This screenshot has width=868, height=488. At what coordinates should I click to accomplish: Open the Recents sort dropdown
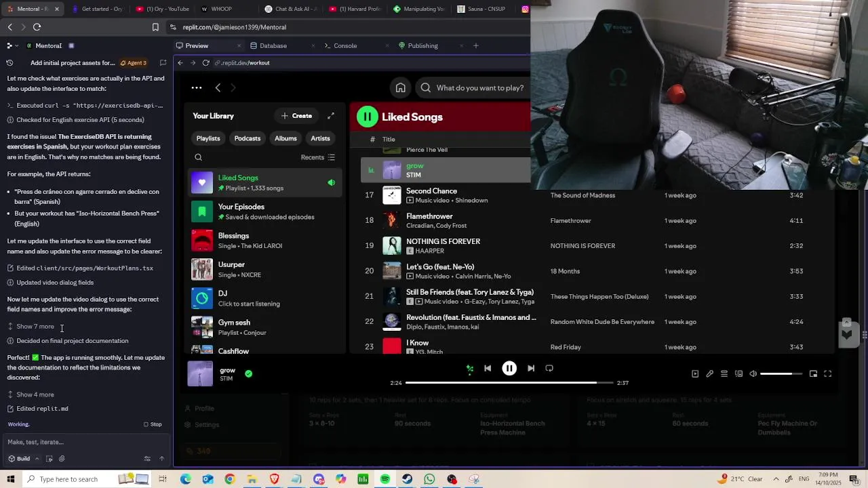coord(318,157)
